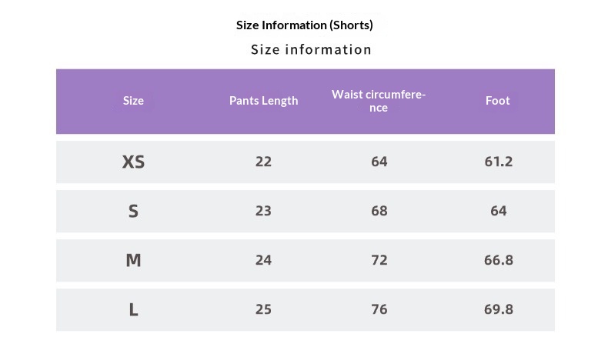Select the M size label
Image resolution: width=608 pixels, height=364 pixels.
click(x=133, y=260)
